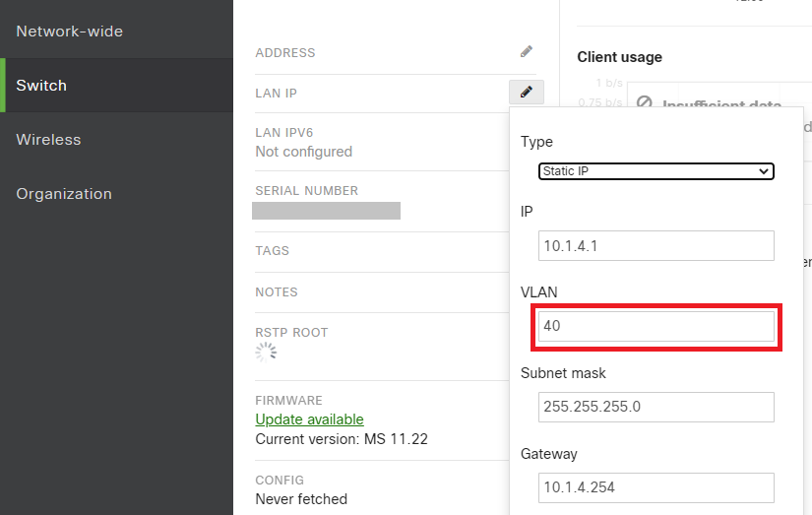Image resolution: width=812 pixels, height=515 pixels.
Task: Click the Insufficient data icon in Client usage
Action: tap(645, 103)
